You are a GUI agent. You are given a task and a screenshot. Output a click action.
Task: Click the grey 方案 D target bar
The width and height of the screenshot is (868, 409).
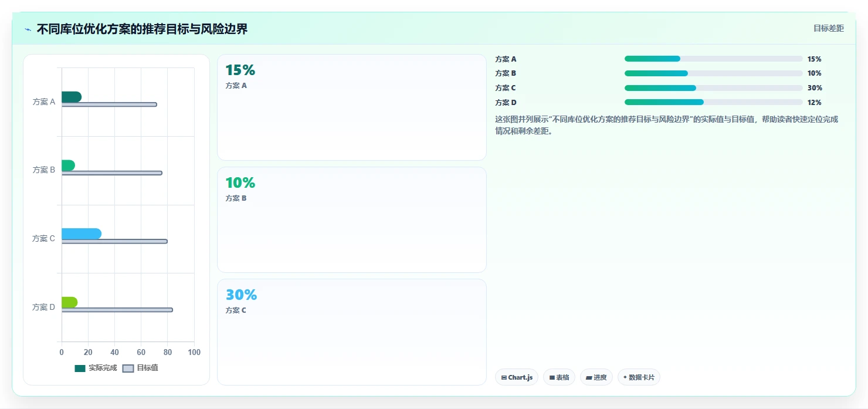117,310
